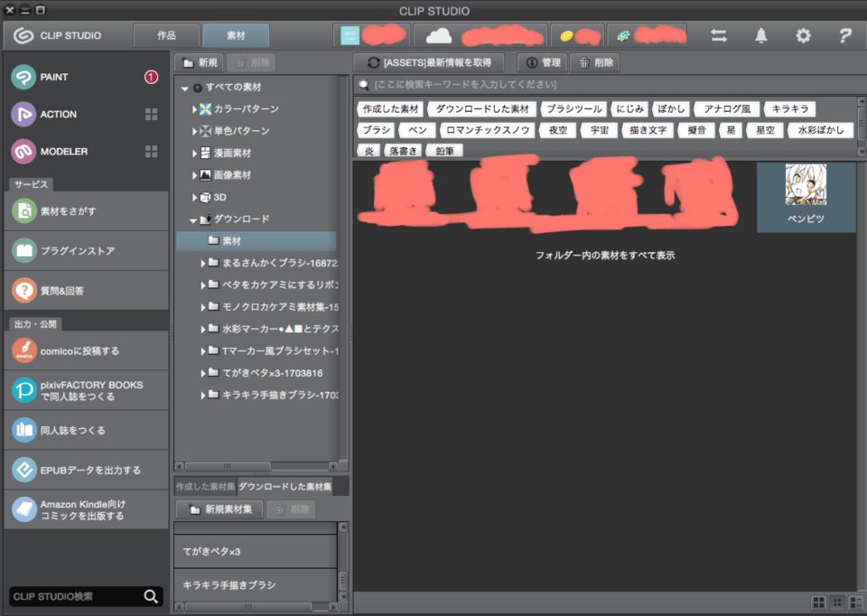Click the 管理 button
The image size is (867, 616).
click(543, 62)
